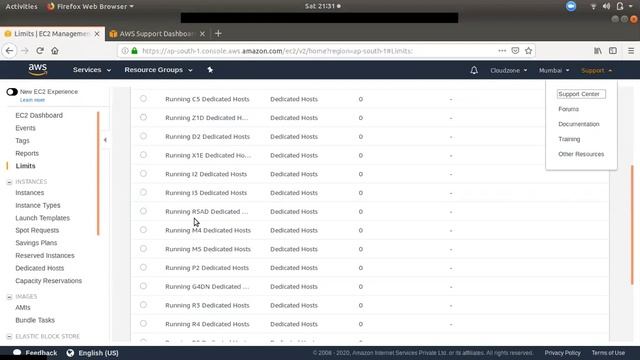
Task: Select Running Z1D Dedicated Hosts radio button
Action: point(143,117)
